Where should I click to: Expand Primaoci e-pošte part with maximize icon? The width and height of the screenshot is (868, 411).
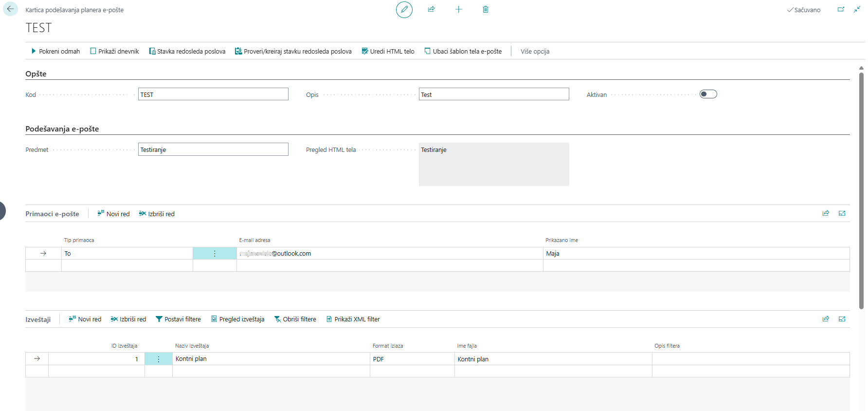coord(842,213)
